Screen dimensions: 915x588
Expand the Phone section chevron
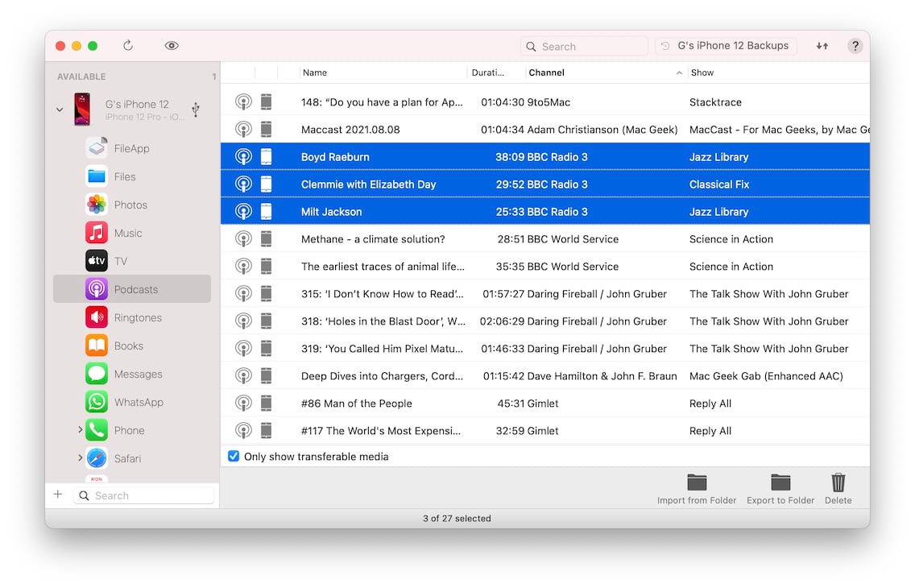click(x=80, y=429)
